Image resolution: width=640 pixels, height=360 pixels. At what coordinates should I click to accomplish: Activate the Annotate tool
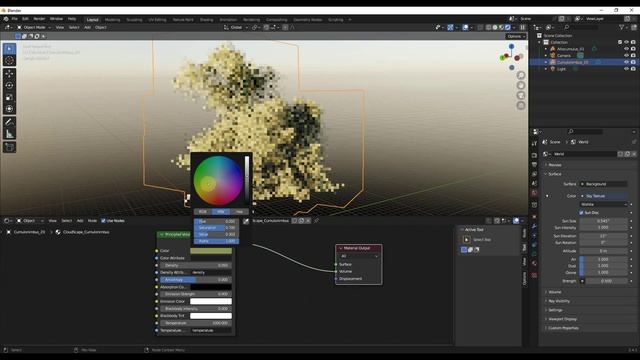tap(9, 122)
